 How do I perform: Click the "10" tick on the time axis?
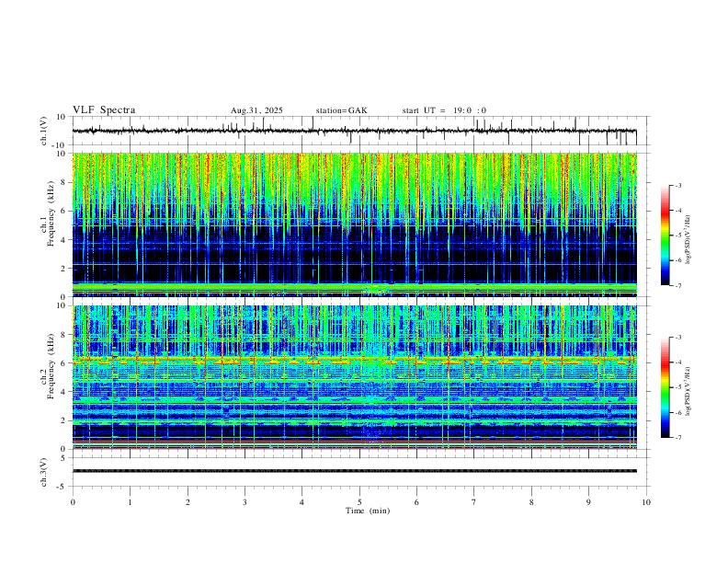646,502
